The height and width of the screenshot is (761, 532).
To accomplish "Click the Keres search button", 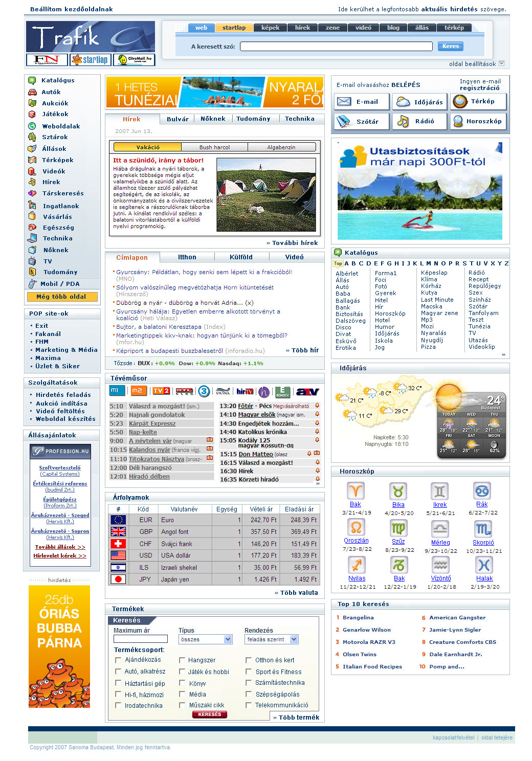I will tap(451, 46).
